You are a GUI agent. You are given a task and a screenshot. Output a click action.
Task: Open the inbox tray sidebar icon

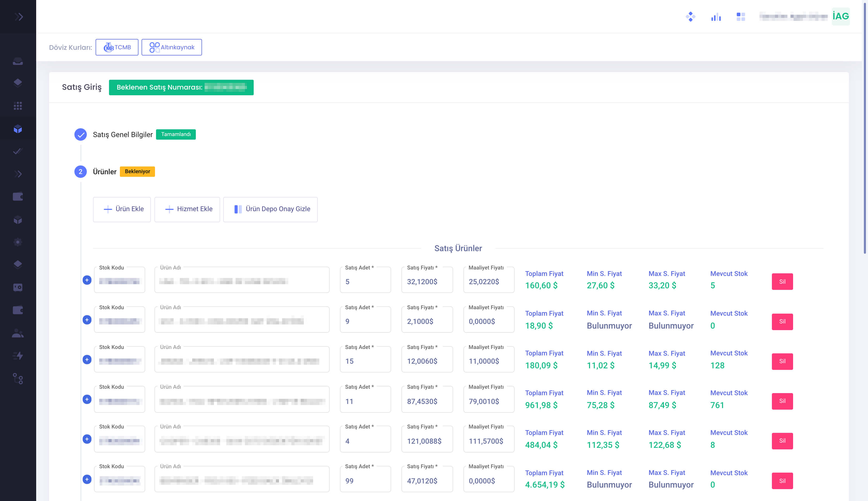coord(18,61)
